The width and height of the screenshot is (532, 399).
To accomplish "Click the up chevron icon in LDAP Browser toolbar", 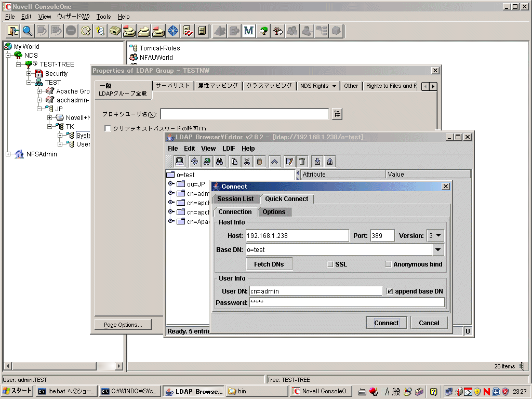I will point(274,162).
